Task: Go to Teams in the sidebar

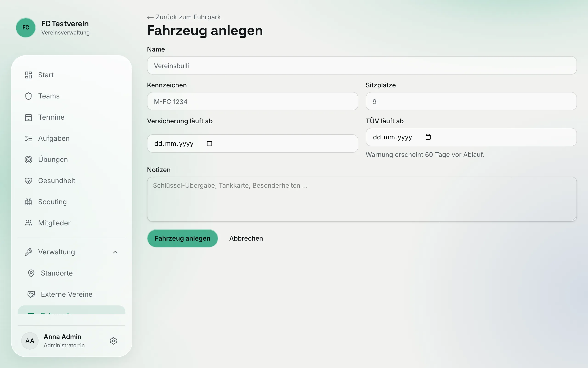Action: pos(72,96)
